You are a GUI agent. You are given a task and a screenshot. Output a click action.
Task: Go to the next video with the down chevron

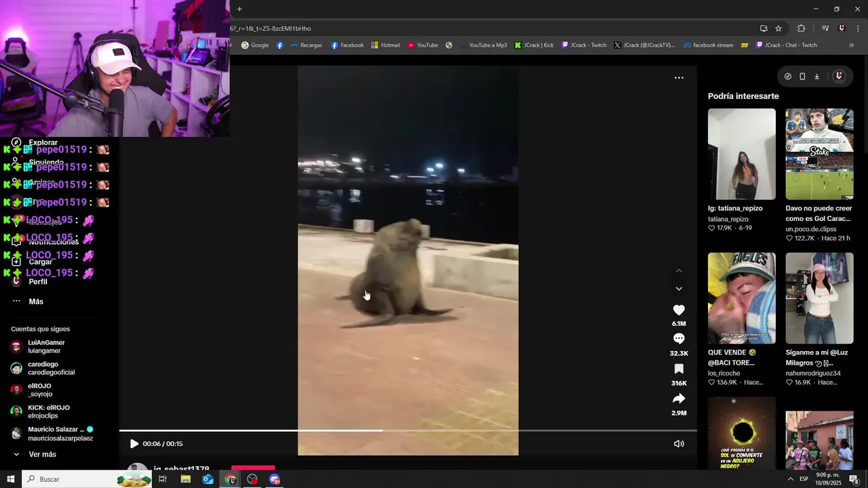(679, 289)
